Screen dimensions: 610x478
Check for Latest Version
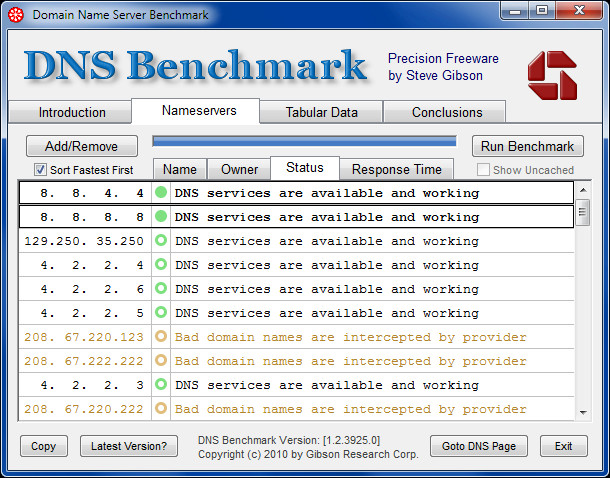pyautogui.click(x=129, y=446)
